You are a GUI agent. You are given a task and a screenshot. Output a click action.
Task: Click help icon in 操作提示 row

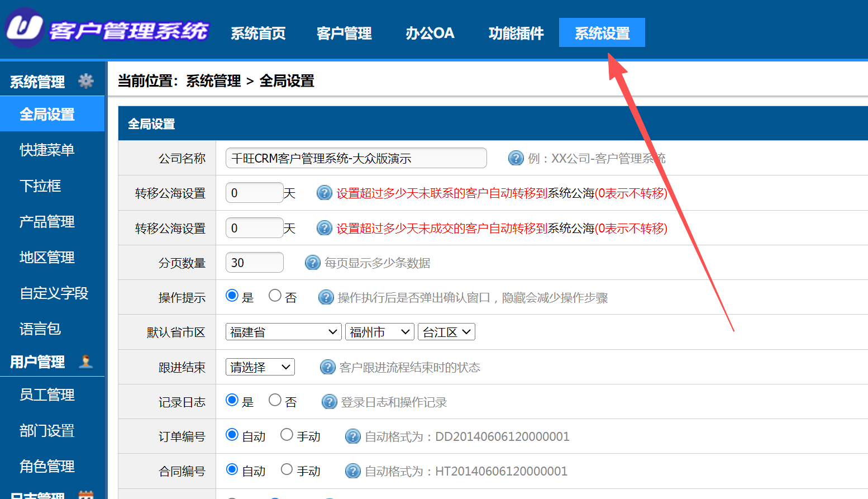click(326, 297)
